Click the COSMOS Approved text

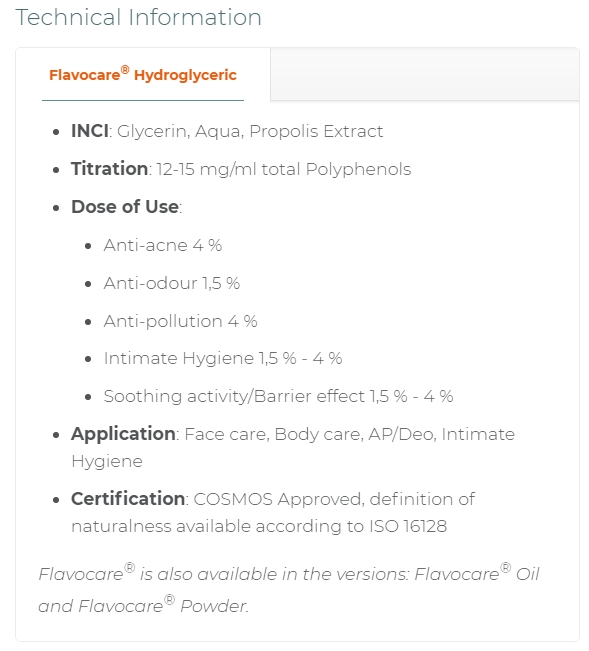point(279,499)
